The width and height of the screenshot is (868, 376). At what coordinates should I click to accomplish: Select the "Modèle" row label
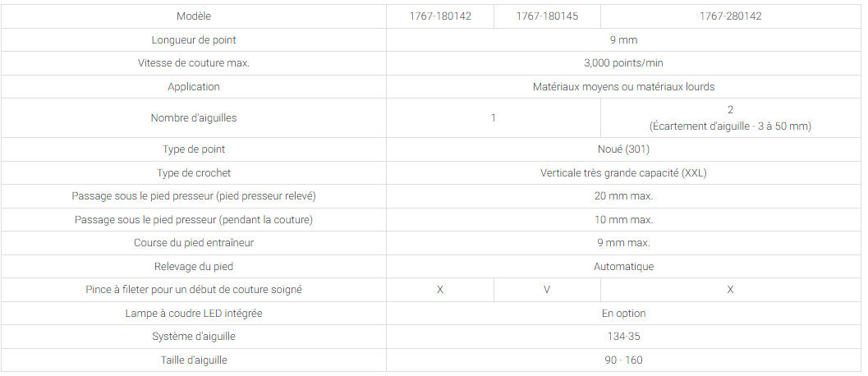coord(194,16)
